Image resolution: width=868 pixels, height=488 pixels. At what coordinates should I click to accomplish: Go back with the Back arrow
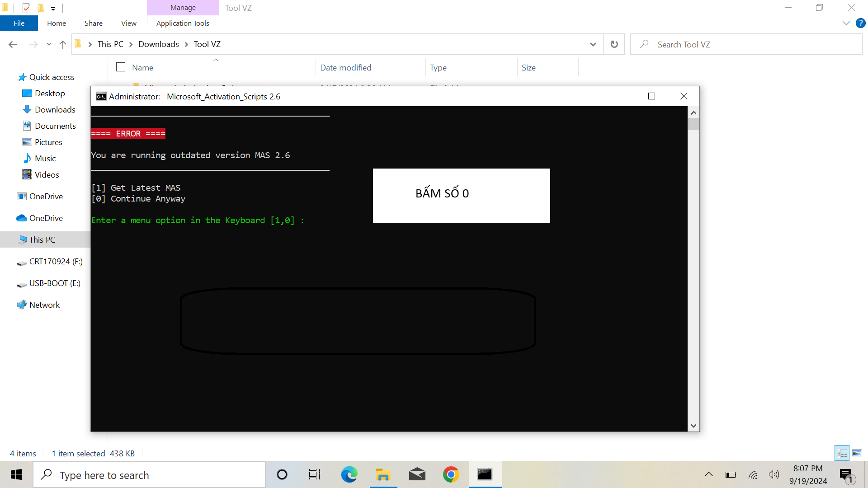click(x=13, y=44)
